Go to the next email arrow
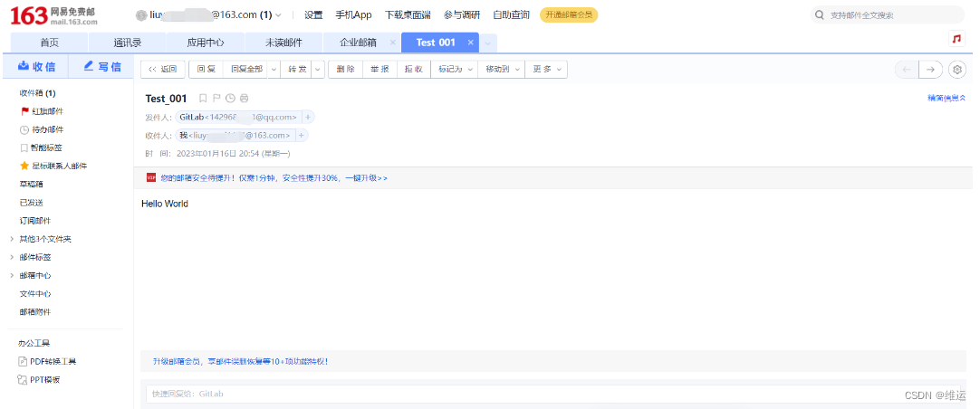This screenshot has width=980, height=409. 930,70
